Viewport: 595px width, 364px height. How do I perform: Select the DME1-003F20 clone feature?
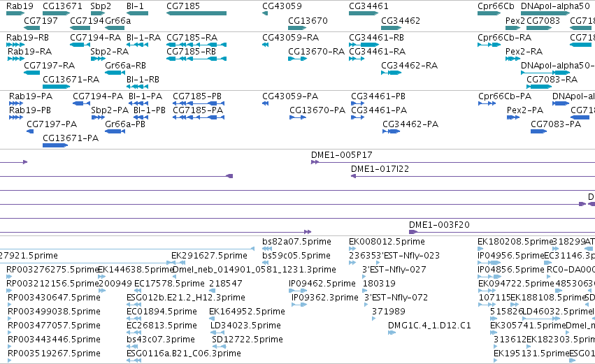pos(502,232)
